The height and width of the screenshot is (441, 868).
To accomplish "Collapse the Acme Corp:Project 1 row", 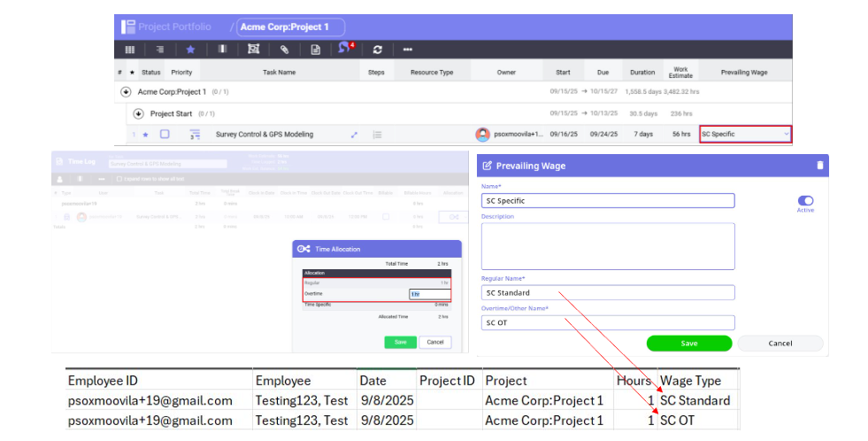I will click(x=126, y=91).
